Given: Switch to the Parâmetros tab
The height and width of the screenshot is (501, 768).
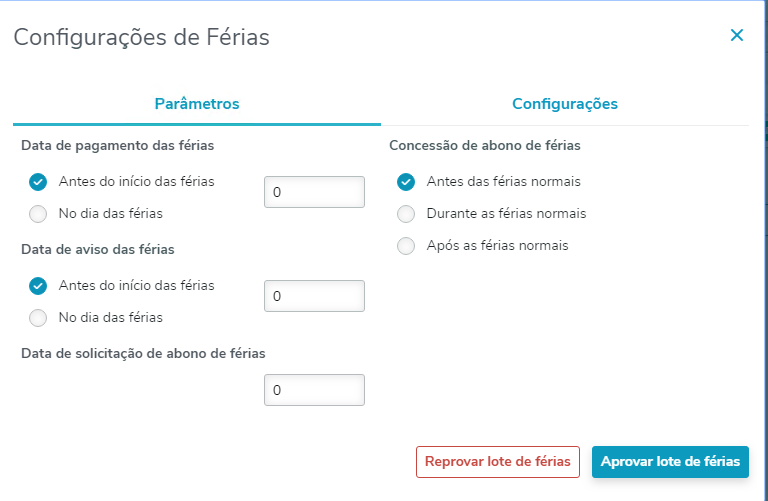Looking at the screenshot, I should [x=197, y=104].
